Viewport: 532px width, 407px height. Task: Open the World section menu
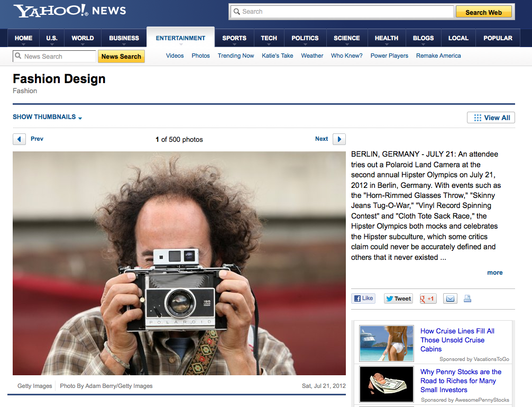pos(83,38)
